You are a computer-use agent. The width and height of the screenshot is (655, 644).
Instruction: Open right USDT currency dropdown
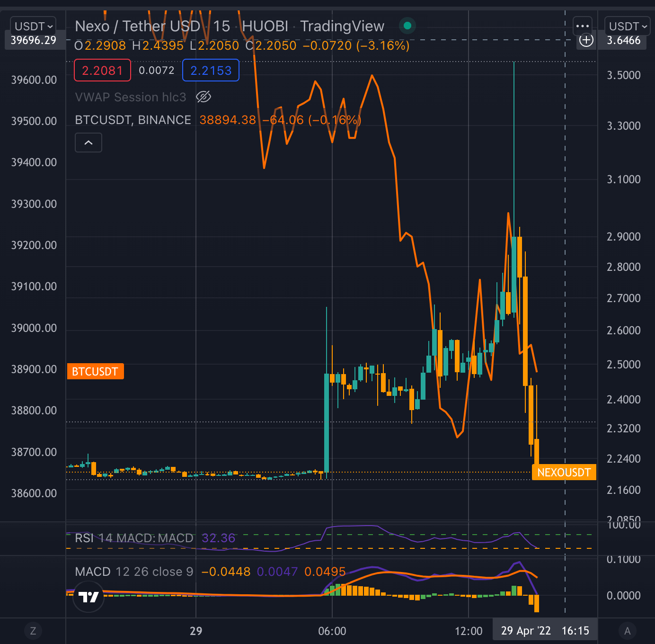628,27
